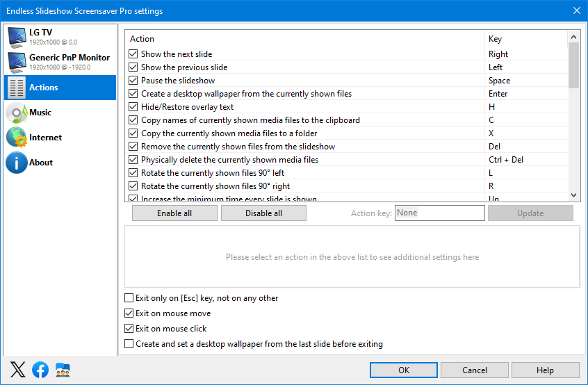This screenshot has height=385, width=588.
Task: Confirm settings with OK
Action: pyautogui.click(x=404, y=370)
